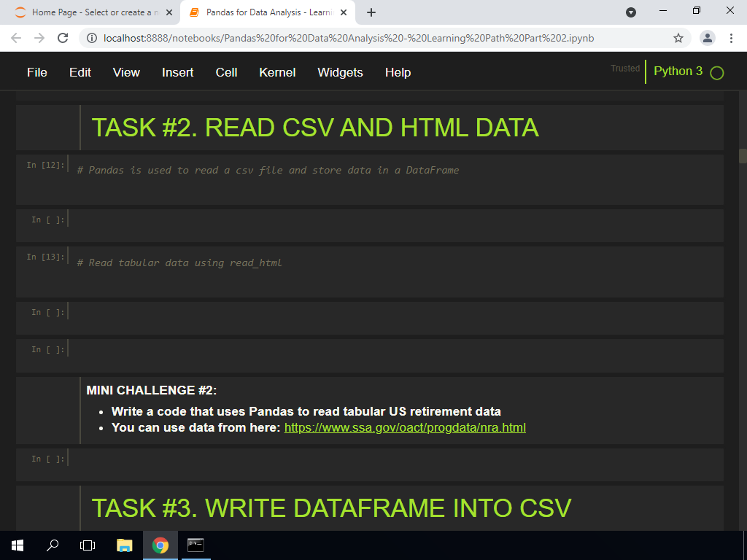
Task: Open a new browser tab
Action: point(371,13)
